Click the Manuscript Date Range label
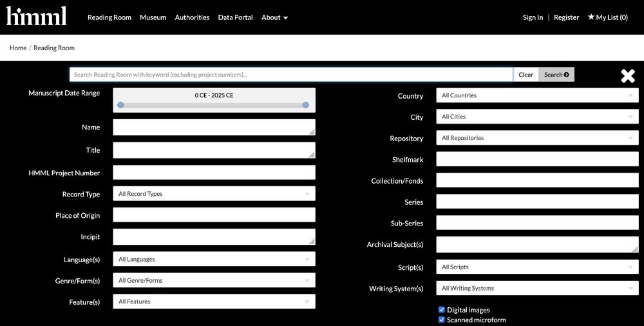 (x=64, y=93)
